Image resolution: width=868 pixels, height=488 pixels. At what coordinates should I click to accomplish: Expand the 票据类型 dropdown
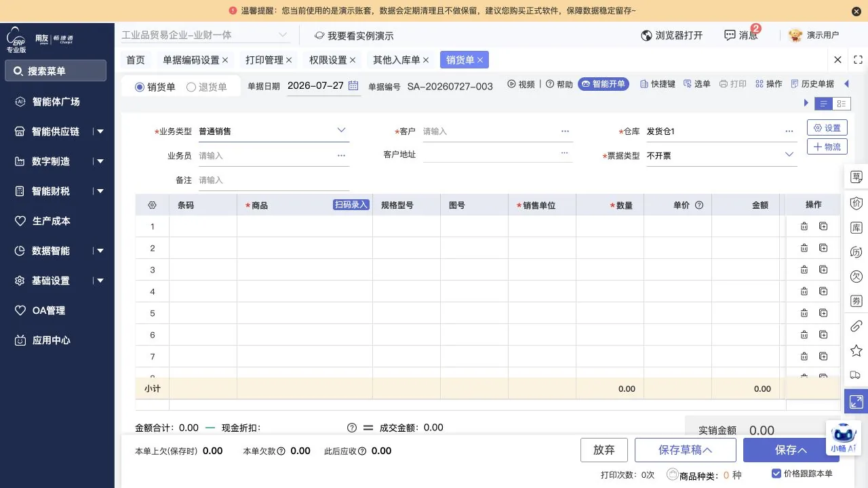(x=789, y=155)
